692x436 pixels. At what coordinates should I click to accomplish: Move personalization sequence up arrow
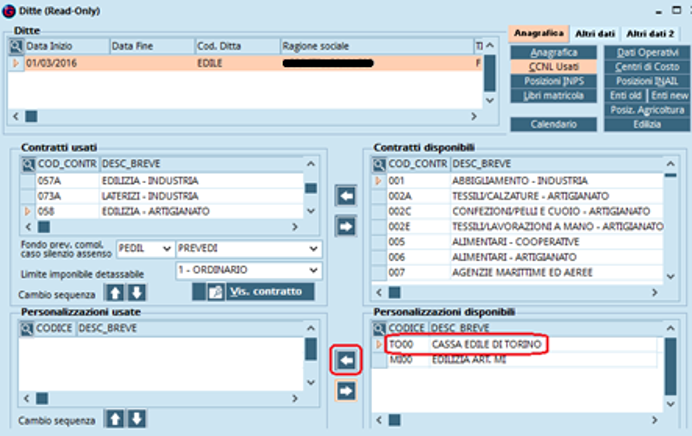tap(115, 419)
